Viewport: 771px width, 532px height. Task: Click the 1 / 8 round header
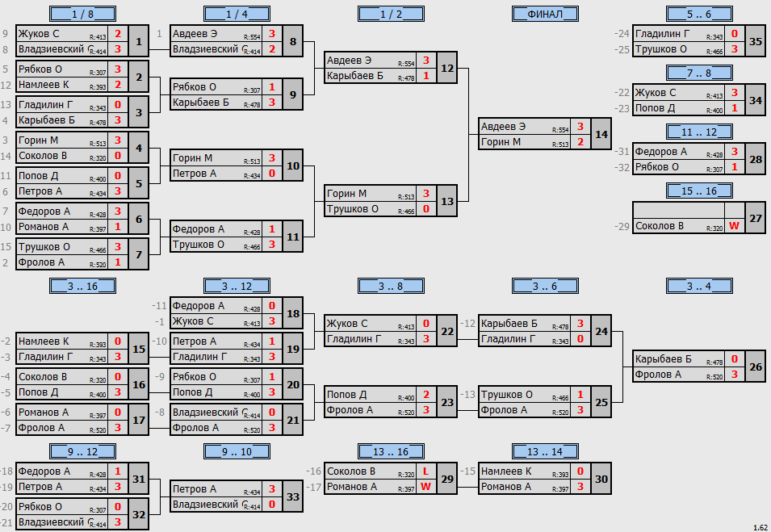(82, 14)
